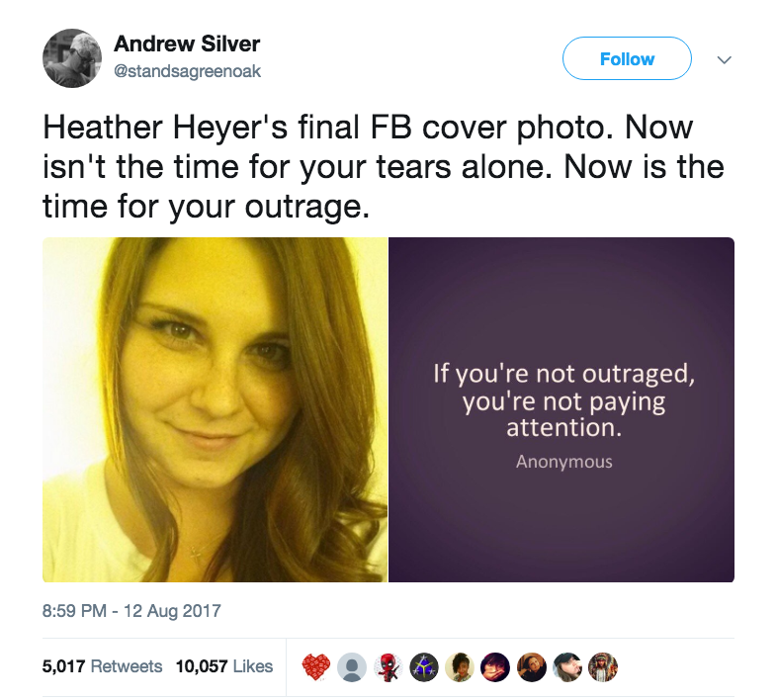Click the tweet text about Heather Heyer
Viewport: 777px width, 700px height.
pos(384,166)
